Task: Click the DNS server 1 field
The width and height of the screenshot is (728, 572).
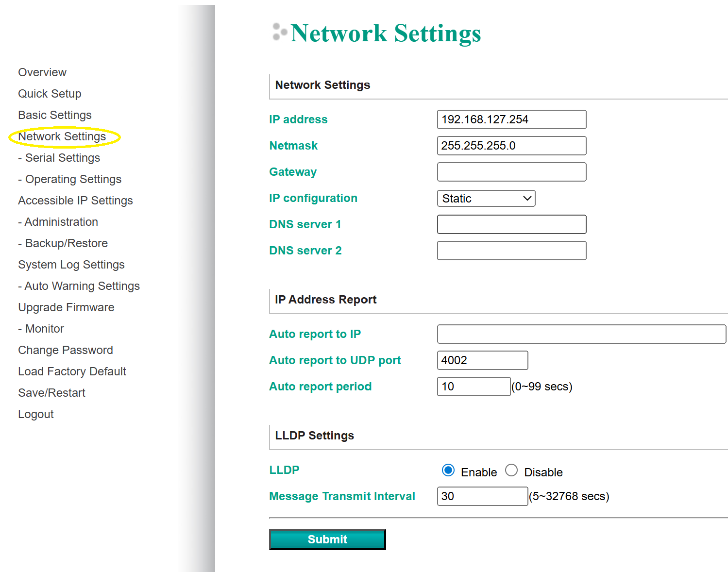Action: [511, 224]
